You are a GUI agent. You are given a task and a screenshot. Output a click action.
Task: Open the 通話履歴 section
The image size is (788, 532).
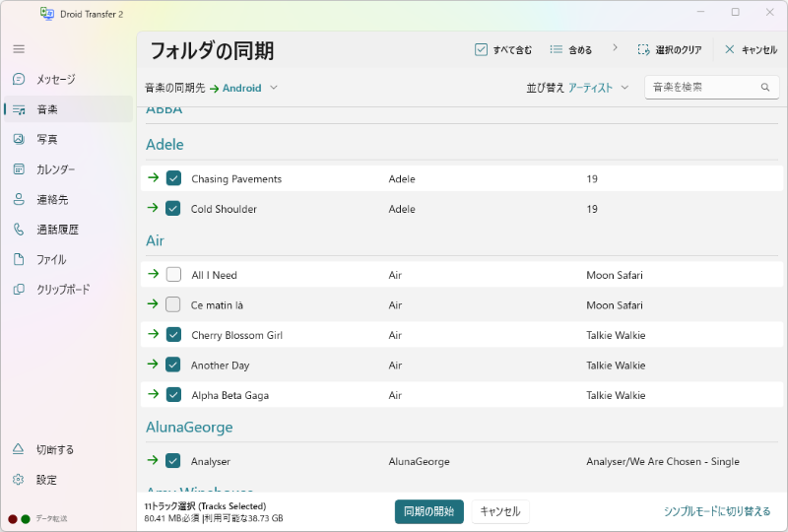pos(68,230)
